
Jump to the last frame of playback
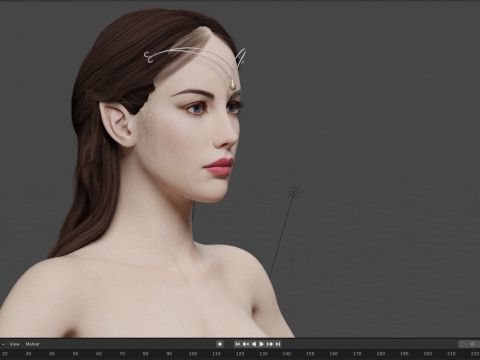click(x=278, y=344)
